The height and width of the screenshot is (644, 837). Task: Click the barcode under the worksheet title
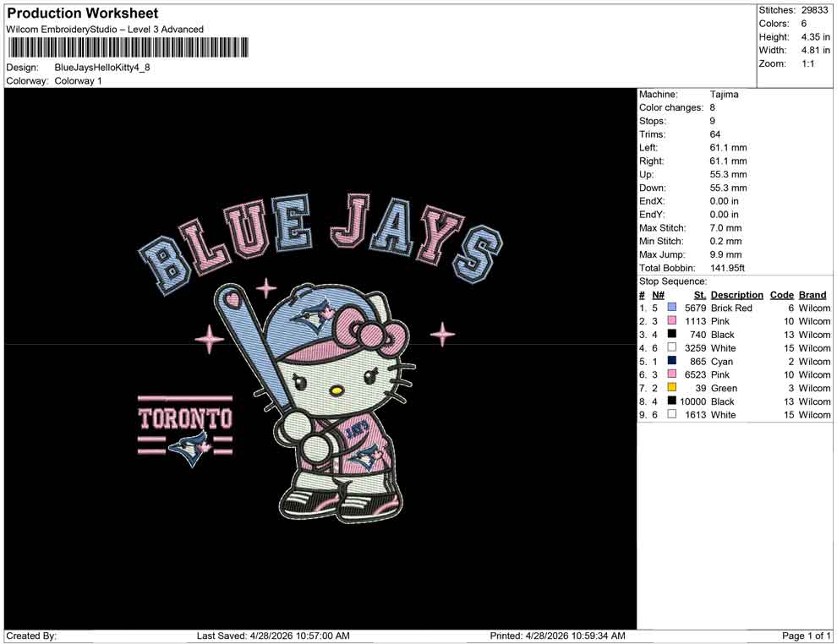(x=129, y=47)
